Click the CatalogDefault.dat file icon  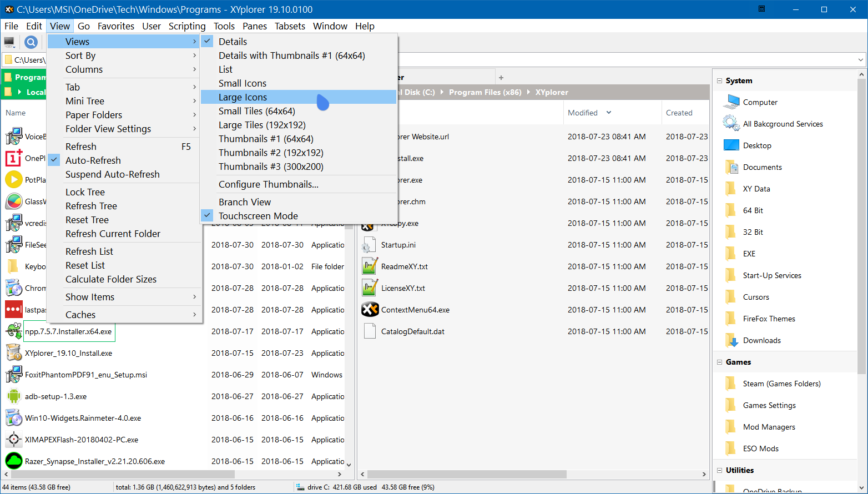370,331
